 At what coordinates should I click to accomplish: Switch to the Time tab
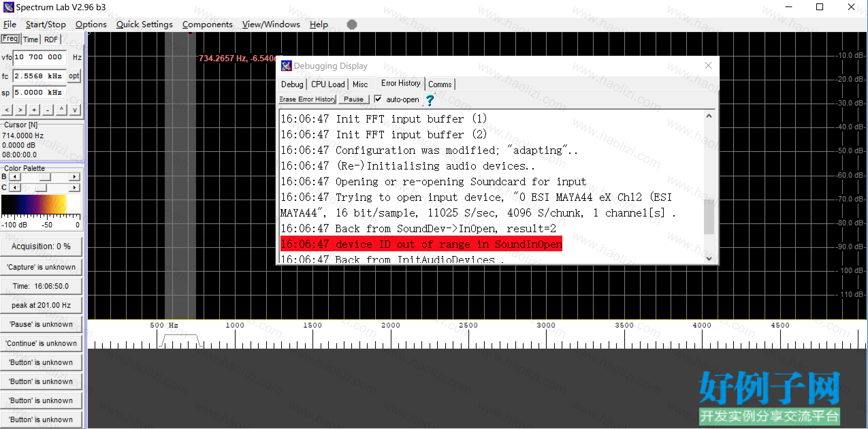coord(31,39)
